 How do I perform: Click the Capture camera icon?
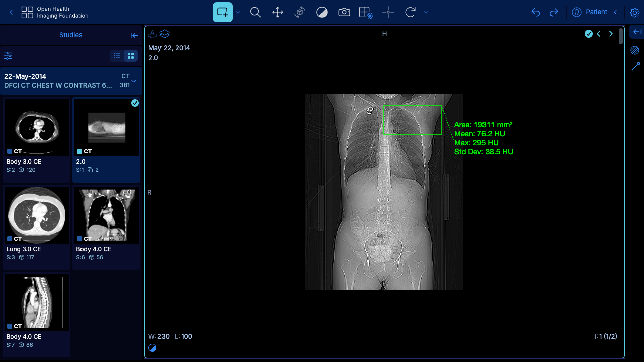pyautogui.click(x=344, y=12)
